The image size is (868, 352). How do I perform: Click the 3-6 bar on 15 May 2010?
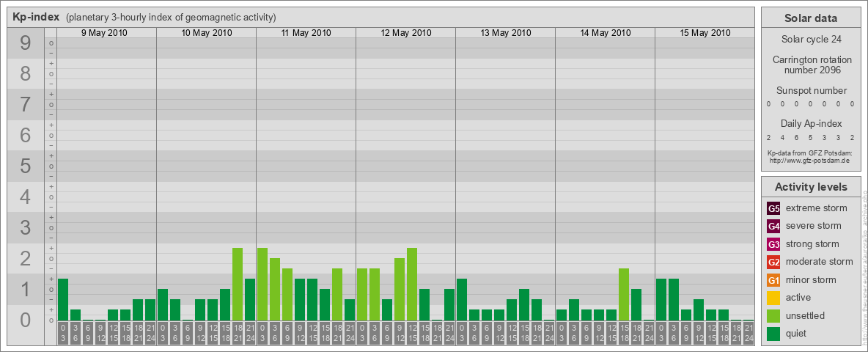(x=674, y=299)
